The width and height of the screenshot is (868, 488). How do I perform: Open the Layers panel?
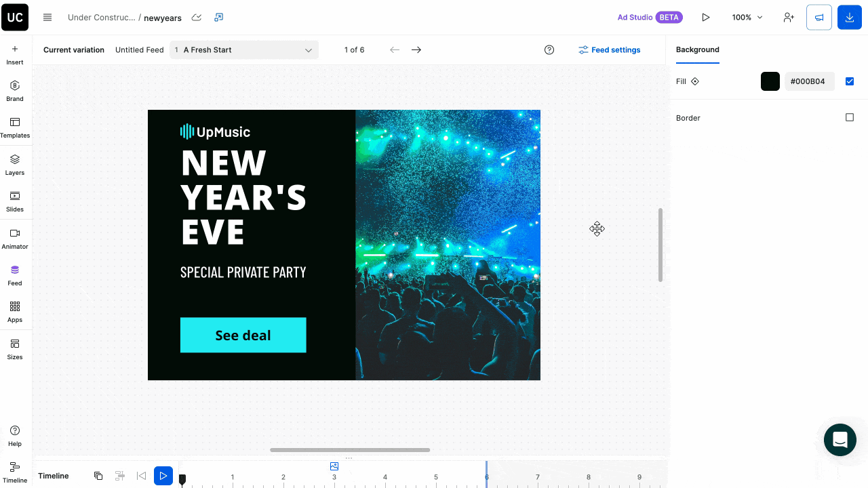tap(15, 165)
